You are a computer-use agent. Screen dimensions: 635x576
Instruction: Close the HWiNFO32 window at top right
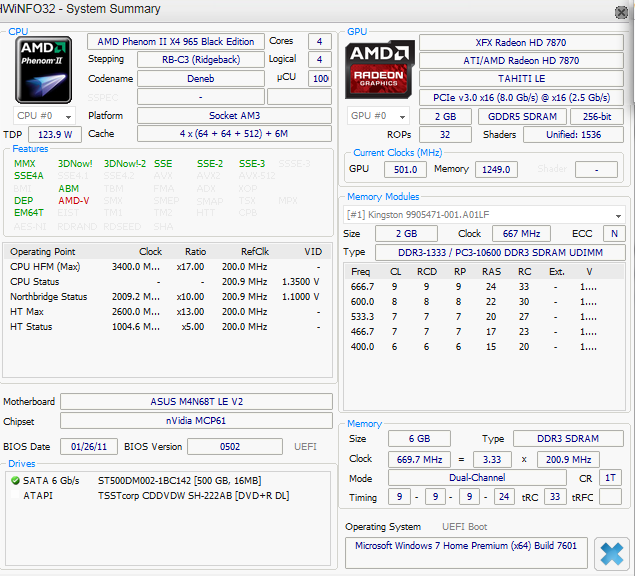coord(621,13)
